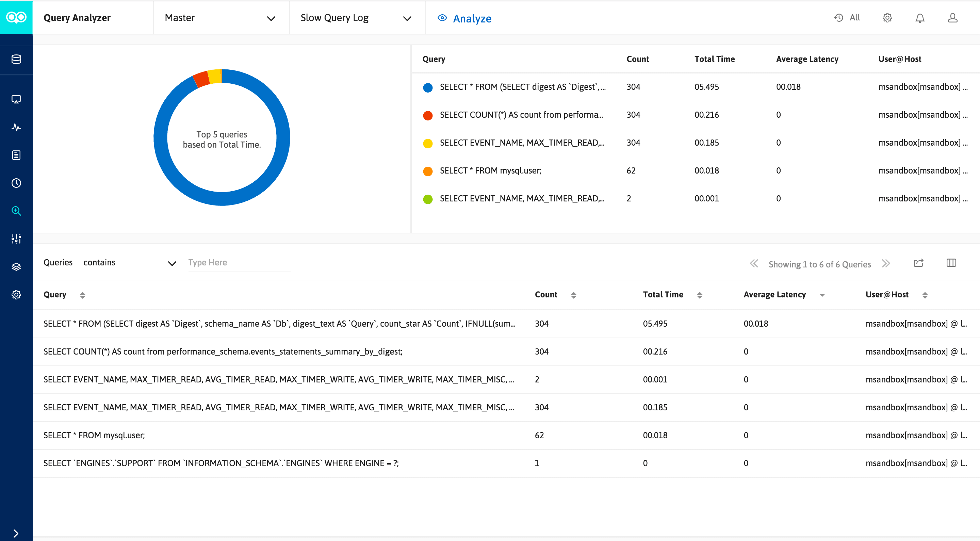Viewport: 980px width, 541px height.
Task: Open the sliders configuration icon in sidebar
Action: coord(16,239)
